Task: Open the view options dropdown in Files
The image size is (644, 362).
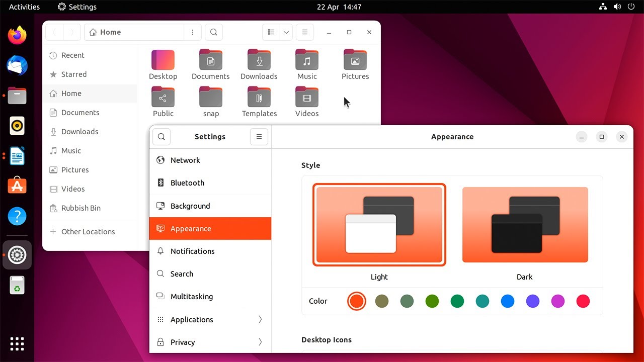Action: (286, 32)
